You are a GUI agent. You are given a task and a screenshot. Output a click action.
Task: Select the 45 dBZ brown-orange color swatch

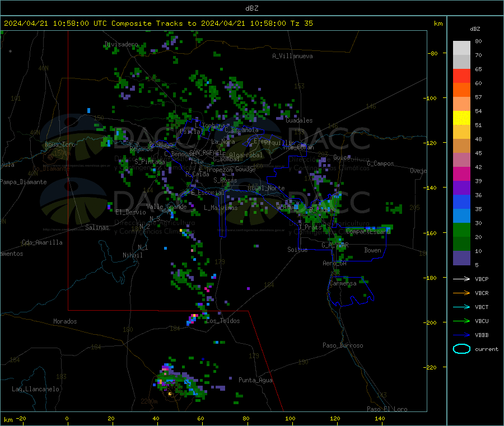coord(461,146)
